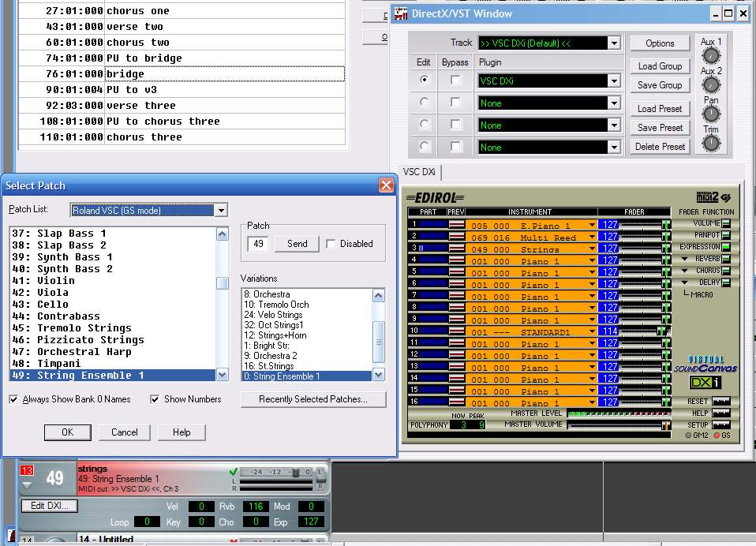Select Edit radio button for fourth plugin slot
Viewport: 756px width, 546px height.
click(x=424, y=146)
